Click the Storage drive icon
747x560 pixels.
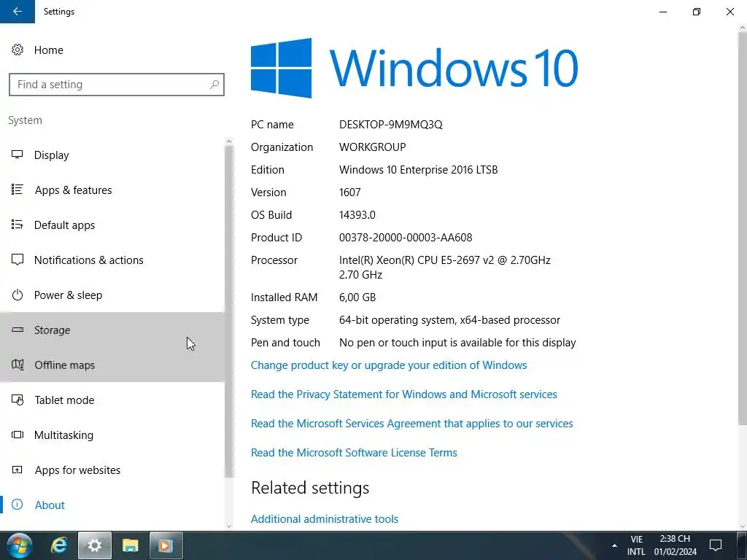pyautogui.click(x=18, y=330)
